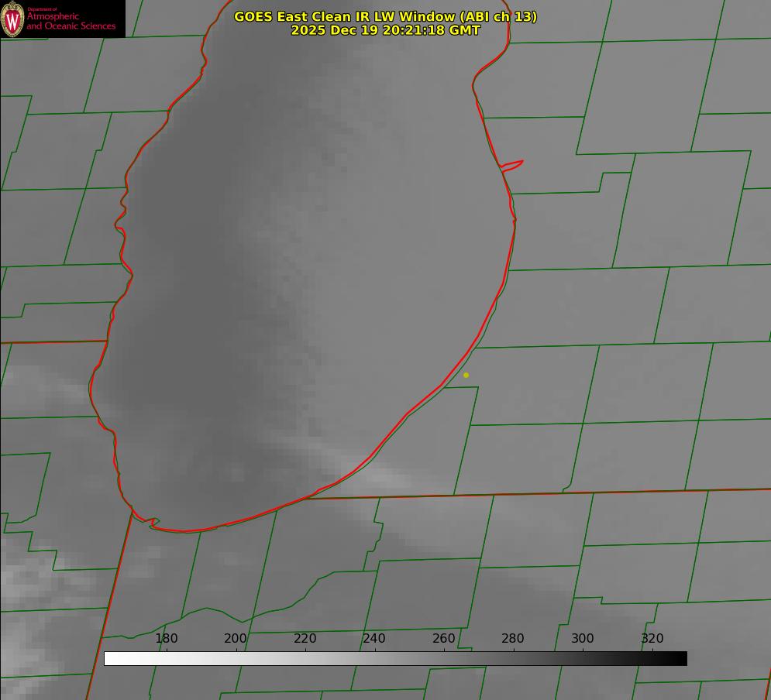The height and width of the screenshot is (700, 771).
Task: Click the 240 colorbar tick label
Action: pos(374,638)
